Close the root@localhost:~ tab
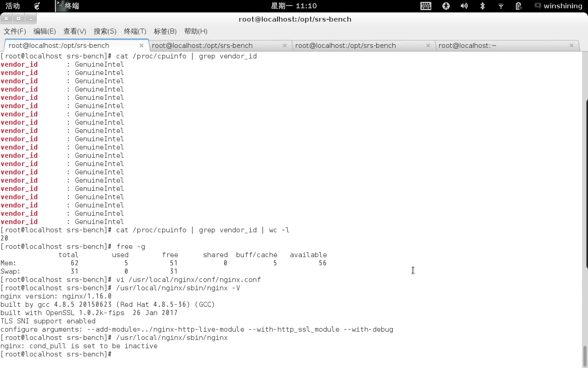 pyautogui.click(x=571, y=45)
